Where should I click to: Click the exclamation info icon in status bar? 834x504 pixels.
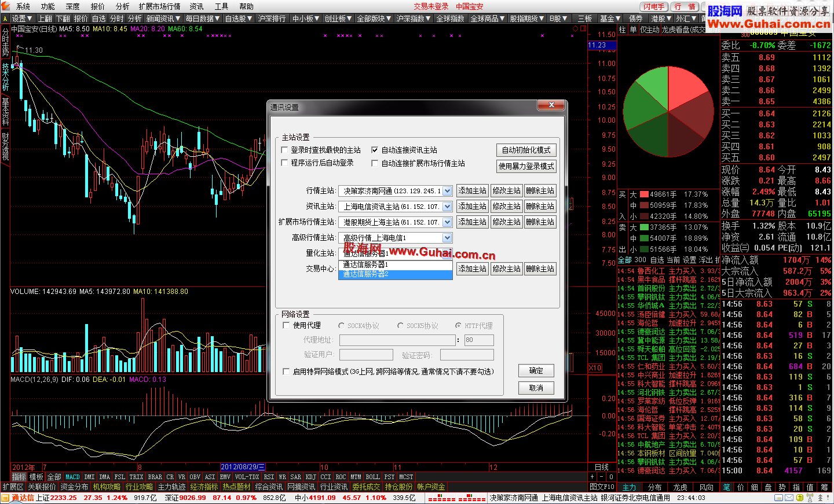click(x=828, y=498)
